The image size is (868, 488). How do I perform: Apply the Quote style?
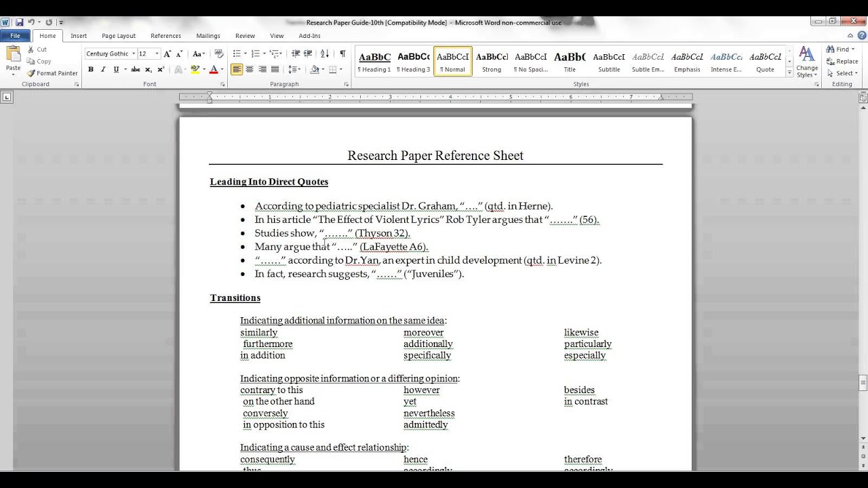coord(765,62)
